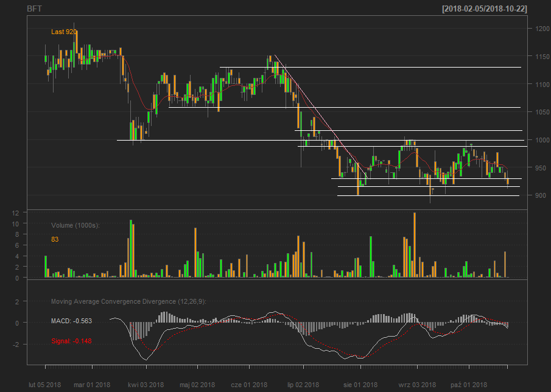This screenshot has height=392, width=551.
Task: Click the 950 price axis label
Action: click(541, 168)
